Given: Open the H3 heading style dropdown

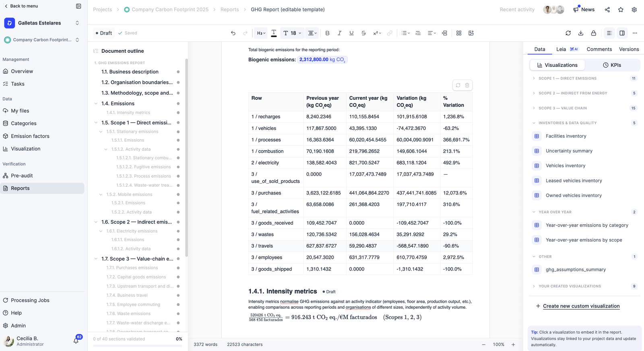Looking at the screenshot, I should (x=261, y=33).
